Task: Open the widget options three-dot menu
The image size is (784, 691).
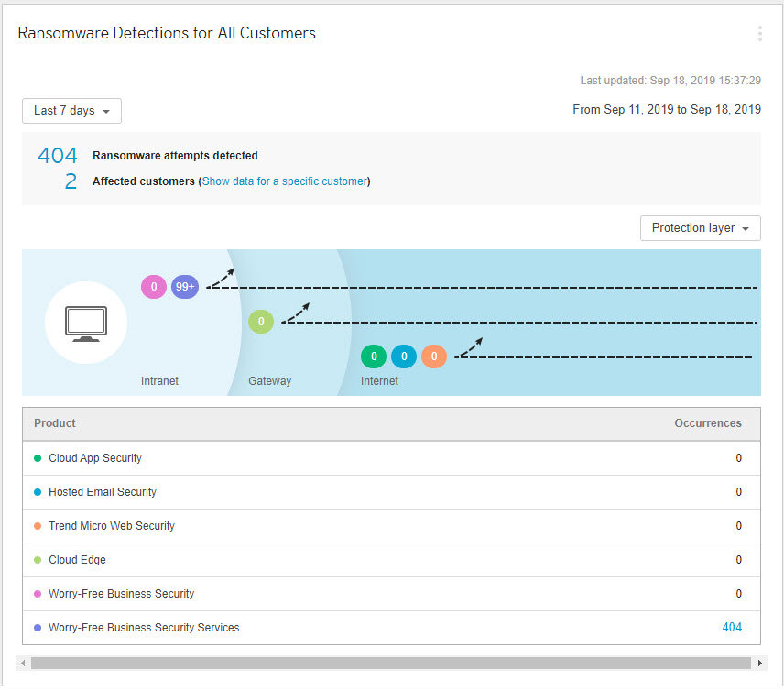Action: tap(759, 34)
